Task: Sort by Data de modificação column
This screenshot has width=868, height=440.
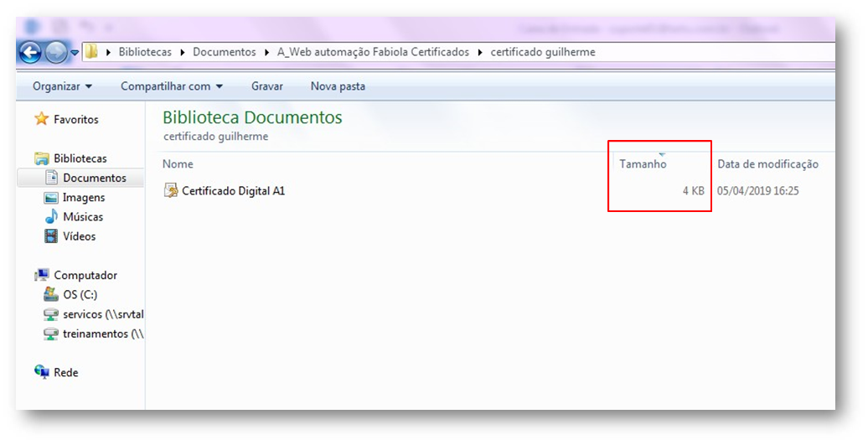Action: tap(767, 164)
